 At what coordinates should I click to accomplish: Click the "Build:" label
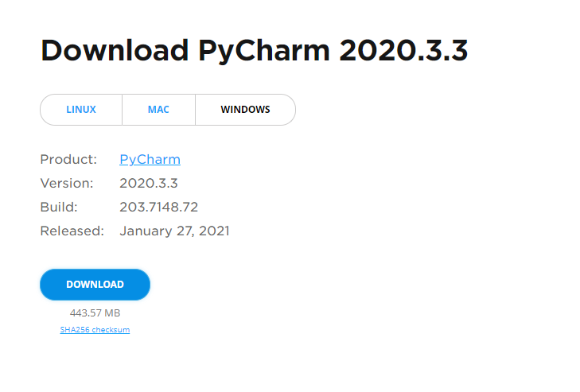click(59, 208)
